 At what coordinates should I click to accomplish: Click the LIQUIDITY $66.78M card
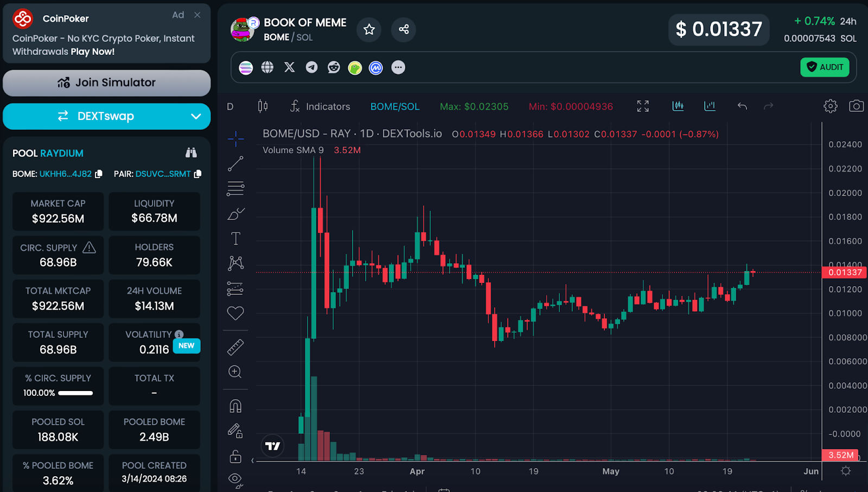[x=154, y=211]
